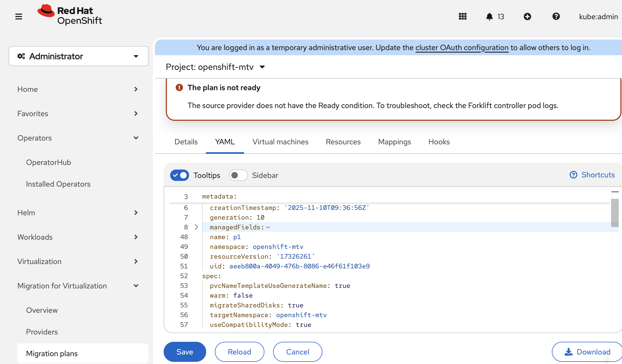Click the Save button
Image resolution: width=622 pixels, height=364 pixels.
click(184, 352)
